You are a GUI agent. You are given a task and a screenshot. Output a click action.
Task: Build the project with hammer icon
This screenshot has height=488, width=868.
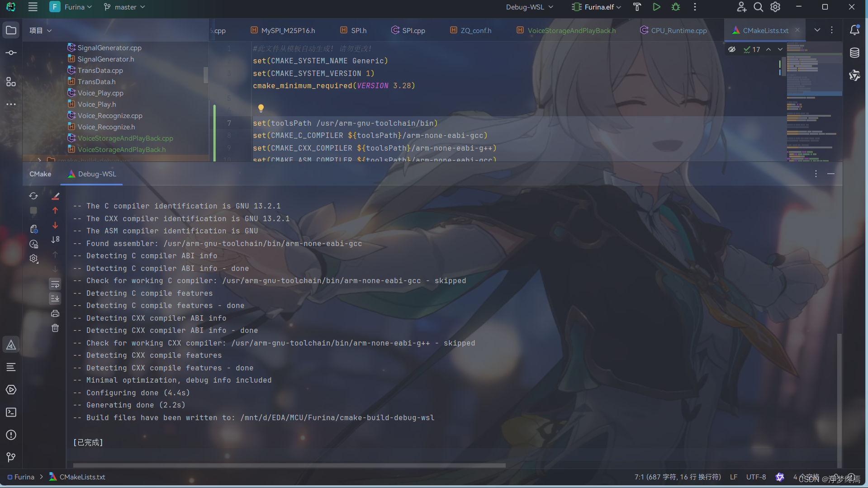click(637, 7)
